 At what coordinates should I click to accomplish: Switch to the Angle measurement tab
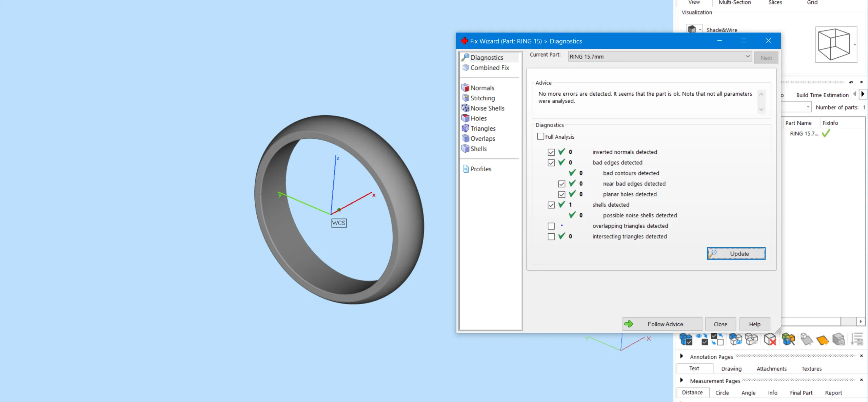coord(748,393)
